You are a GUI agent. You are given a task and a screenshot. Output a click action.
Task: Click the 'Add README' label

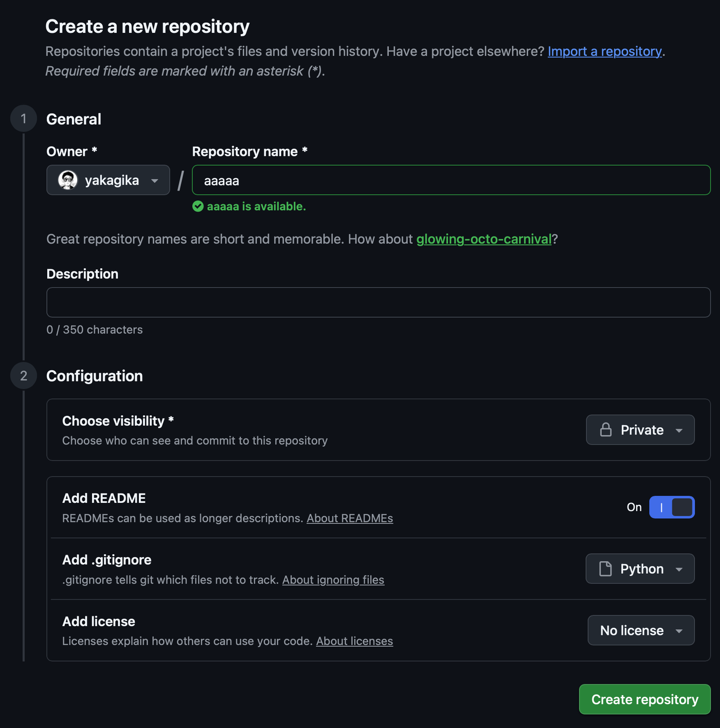point(104,498)
